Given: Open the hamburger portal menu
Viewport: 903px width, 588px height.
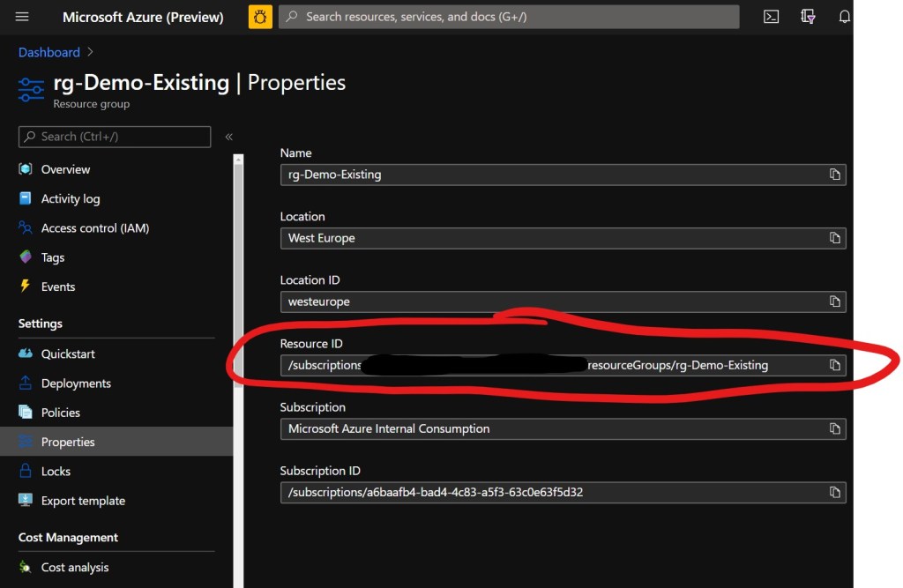Looking at the screenshot, I should (x=22, y=17).
